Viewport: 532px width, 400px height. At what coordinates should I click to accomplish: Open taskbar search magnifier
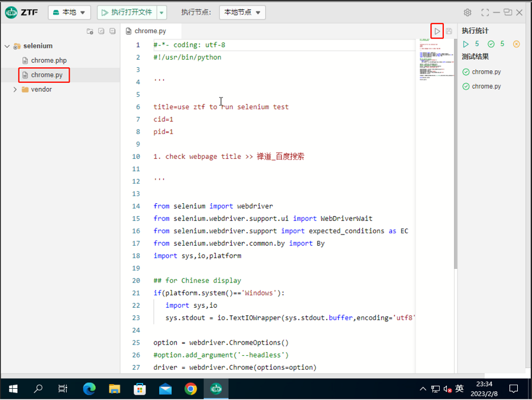(x=38, y=389)
